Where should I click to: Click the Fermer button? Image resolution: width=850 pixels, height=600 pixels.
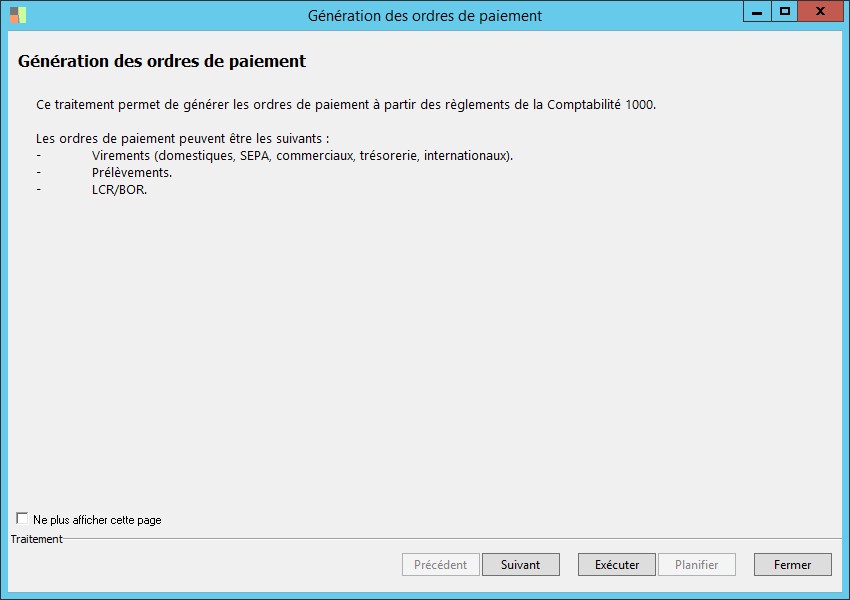click(x=792, y=565)
